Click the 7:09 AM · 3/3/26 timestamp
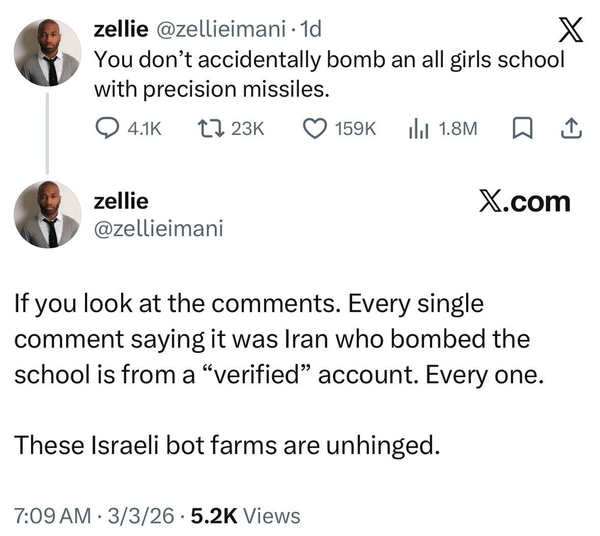The width and height of the screenshot is (600, 536). tap(94, 516)
